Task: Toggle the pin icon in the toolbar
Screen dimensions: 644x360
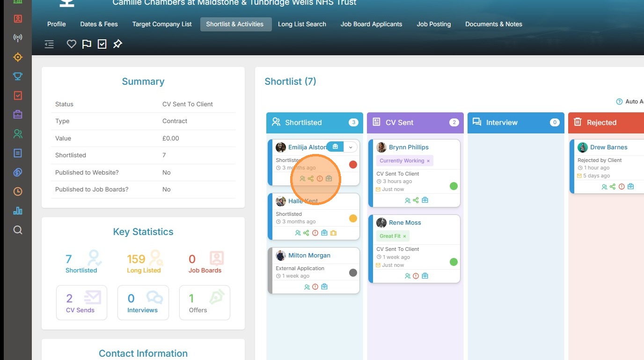Action: (117, 44)
